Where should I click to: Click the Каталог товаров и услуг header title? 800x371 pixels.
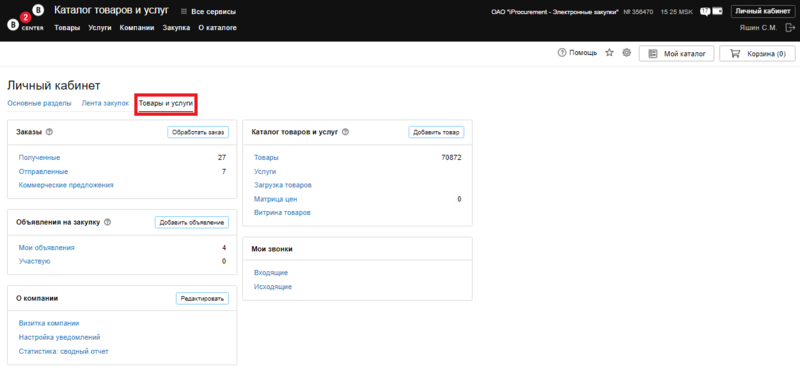tap(111, 10)
